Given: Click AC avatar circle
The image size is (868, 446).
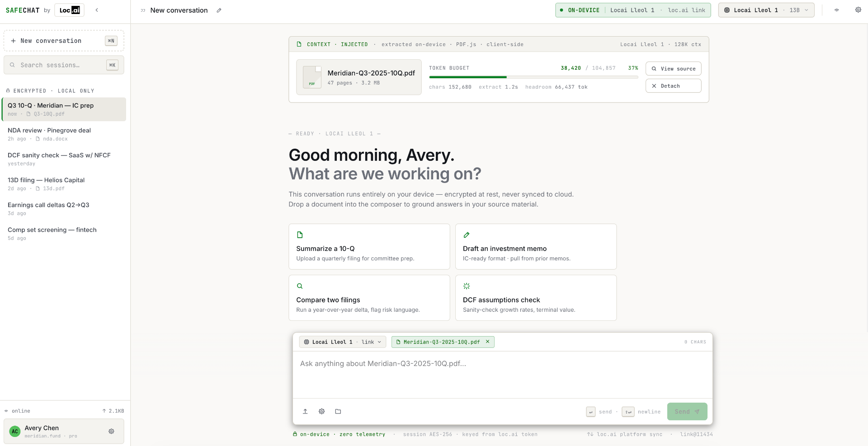Looking at the screenshot, I should pos(15,432).
